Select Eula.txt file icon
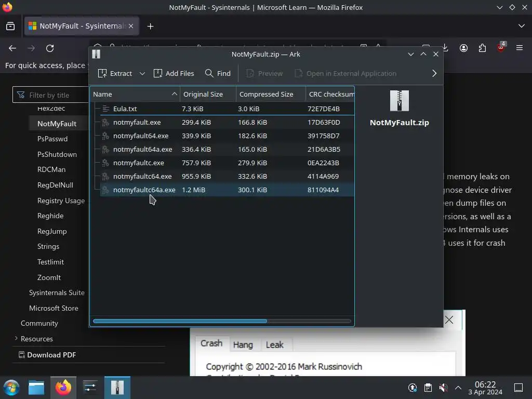The height and width of the screenshot is (399, 532). click(x=105, y=109)
